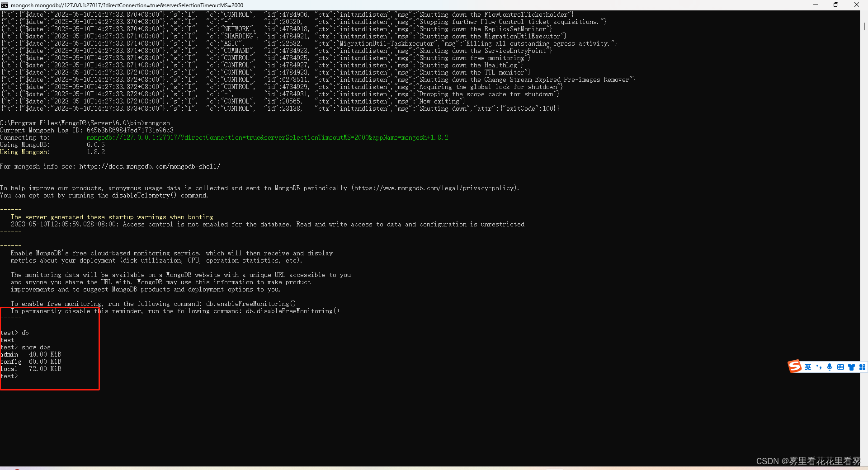
Task: Click the 'Program Files\MongoDB\Server\6.0\bin>mongosh' command line
Action: [85, 123]
